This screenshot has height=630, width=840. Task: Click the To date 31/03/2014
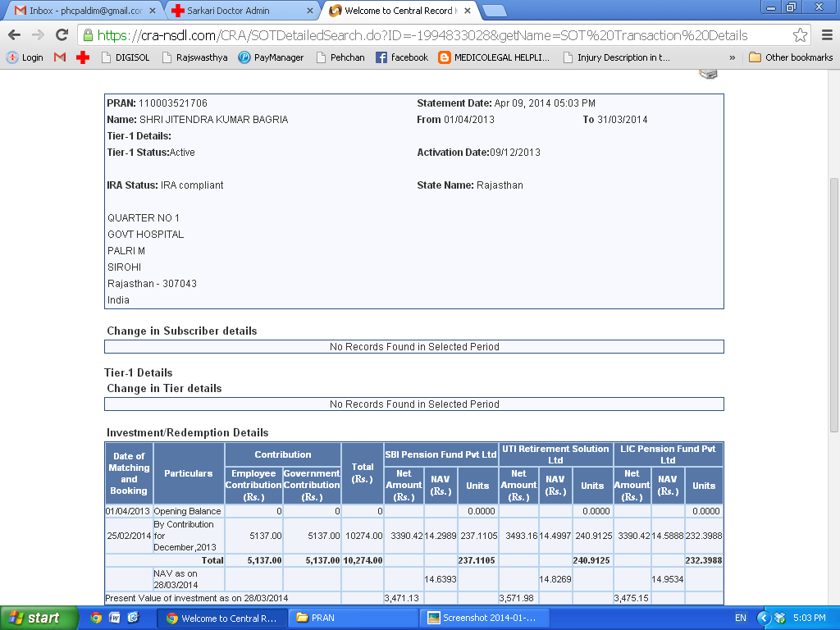coord(623,120)
